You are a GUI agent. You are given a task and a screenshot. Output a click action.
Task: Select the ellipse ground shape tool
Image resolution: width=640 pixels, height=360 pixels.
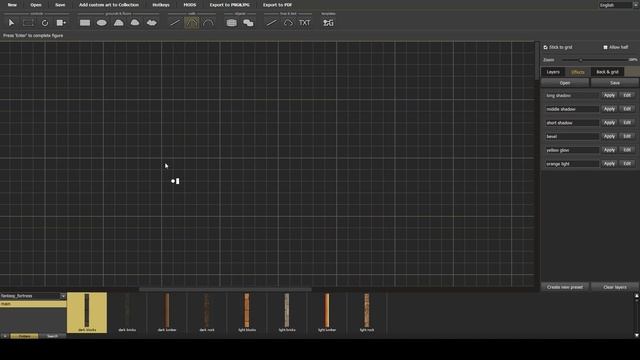point(102,23)
